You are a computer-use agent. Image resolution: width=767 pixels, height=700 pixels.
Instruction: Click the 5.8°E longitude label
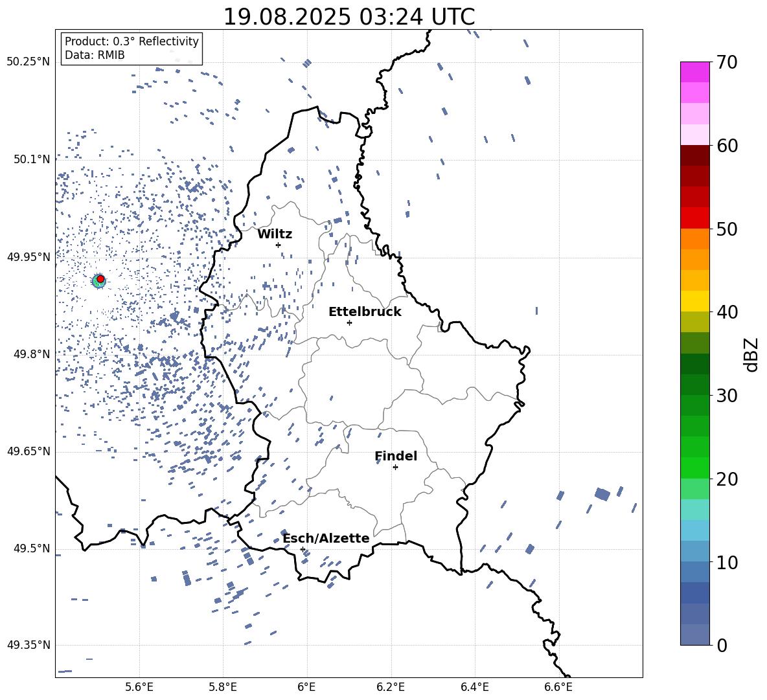(223, 687)
